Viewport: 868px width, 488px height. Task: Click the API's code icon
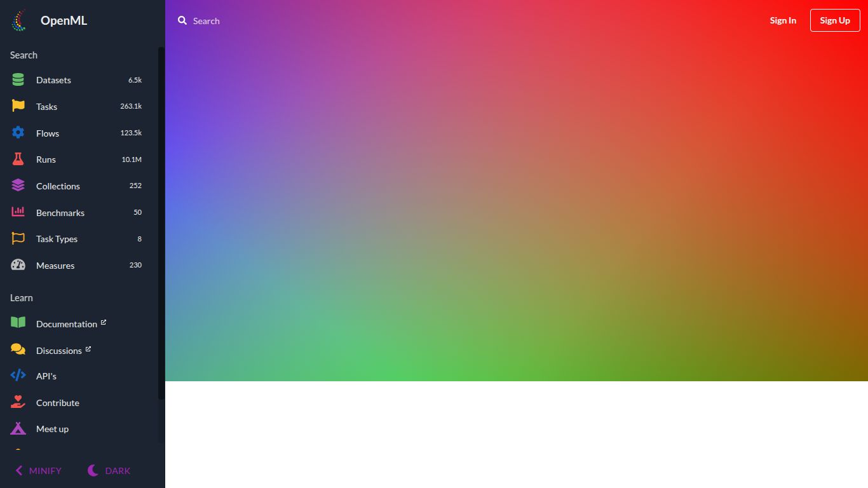17,376
